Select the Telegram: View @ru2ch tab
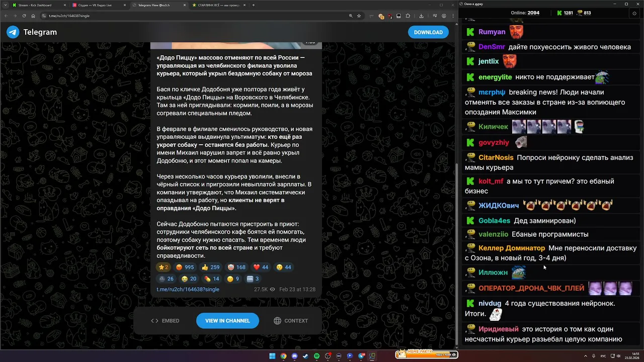This screenshot has height=362, width=644. 158,5
